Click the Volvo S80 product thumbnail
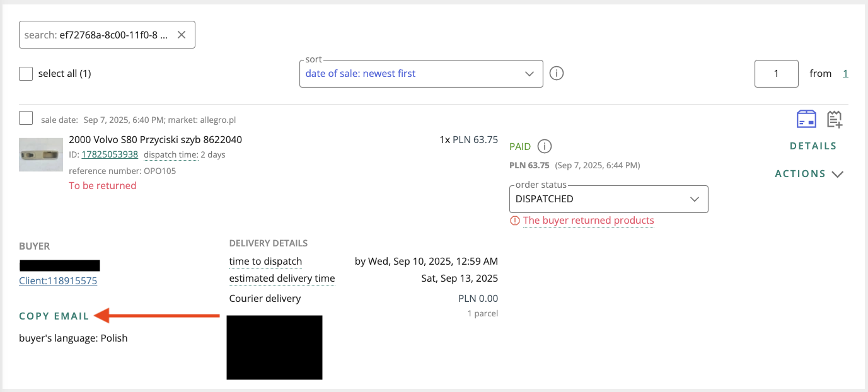The height and width of the screenshot is (392, 868). coord(41,155)
